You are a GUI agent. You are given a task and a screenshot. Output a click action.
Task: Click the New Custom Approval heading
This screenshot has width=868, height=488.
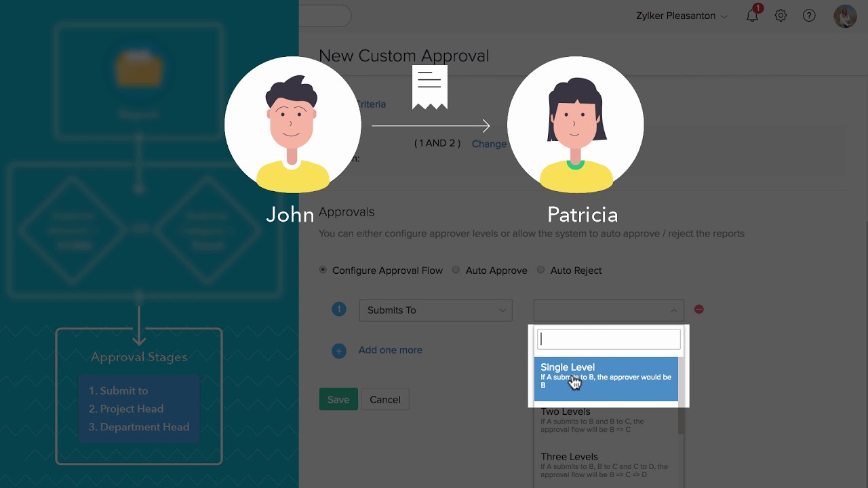pos(404,56)
